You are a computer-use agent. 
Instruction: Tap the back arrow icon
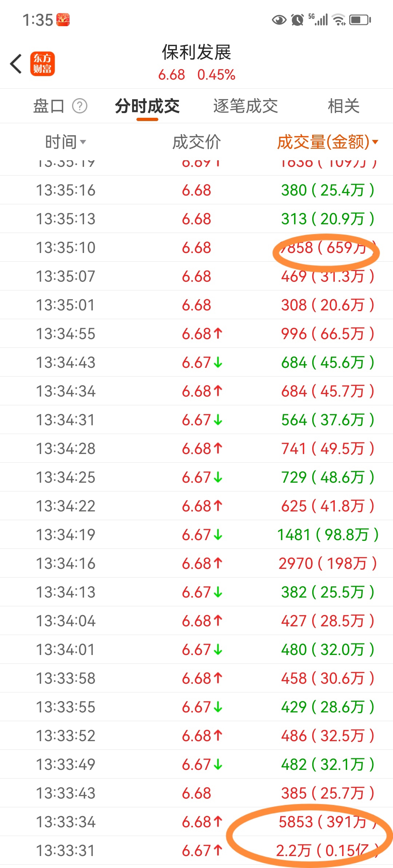pos(16,64)
